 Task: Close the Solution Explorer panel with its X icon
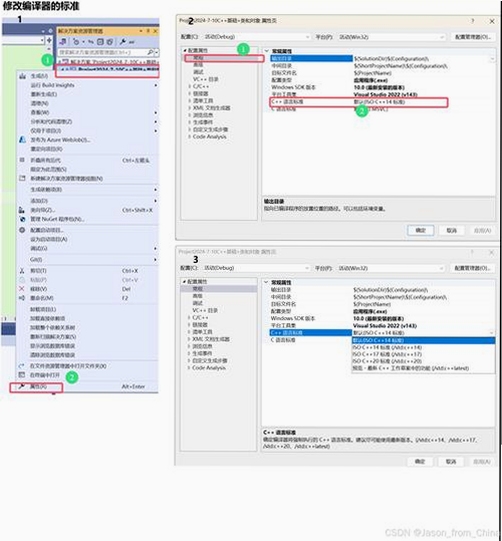[x=155, y=31]
